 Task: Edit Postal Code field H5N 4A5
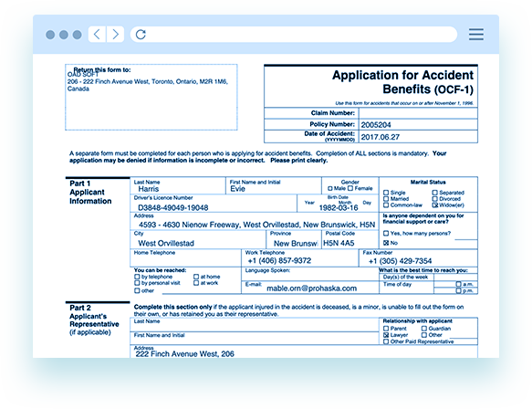click(x=350, y=240)
